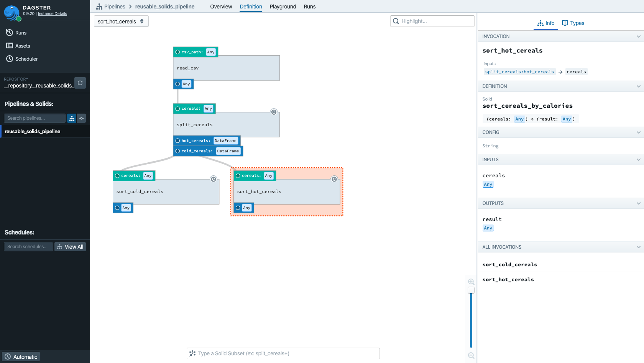Screen dimensions: 644x363
Task: Click the Pipelines breadcrumb icon
Action: [x=99, y=7]
